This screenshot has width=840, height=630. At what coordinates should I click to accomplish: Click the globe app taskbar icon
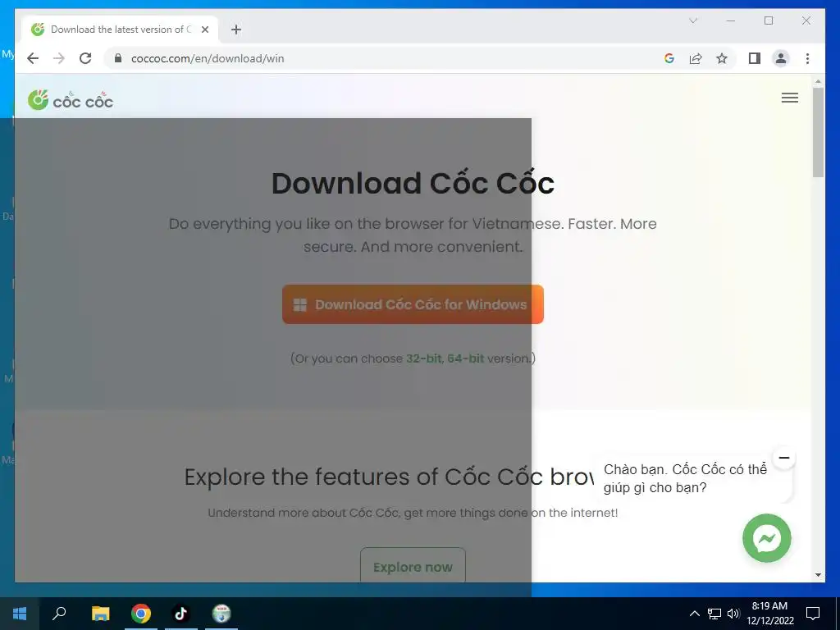coord(221,614)
